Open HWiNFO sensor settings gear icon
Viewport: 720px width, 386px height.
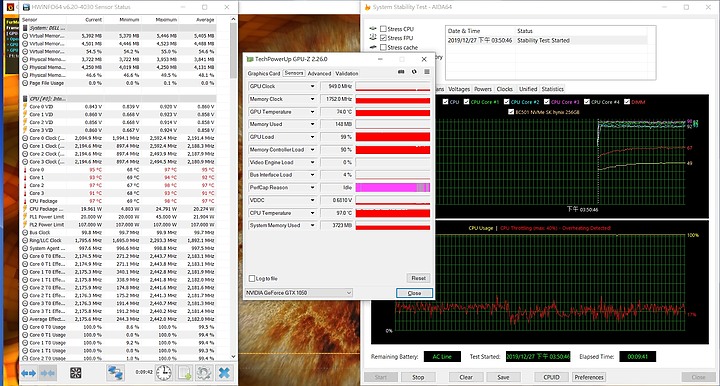click(x=204, y=373)
